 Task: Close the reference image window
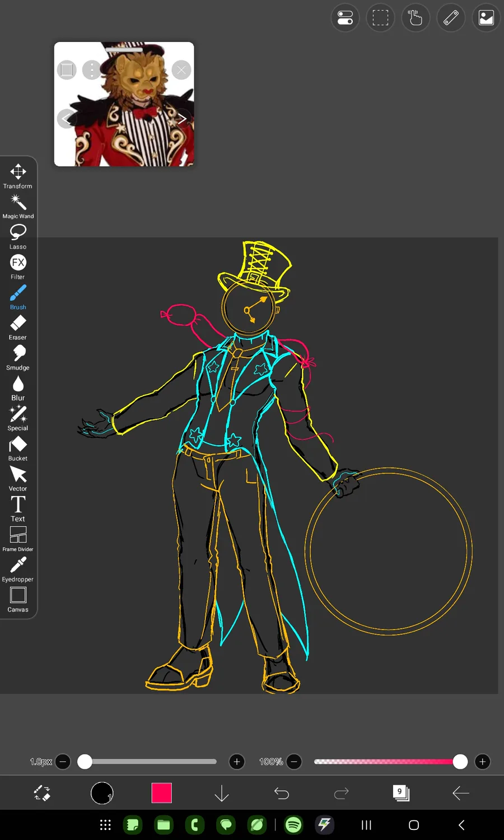[181, 70]
